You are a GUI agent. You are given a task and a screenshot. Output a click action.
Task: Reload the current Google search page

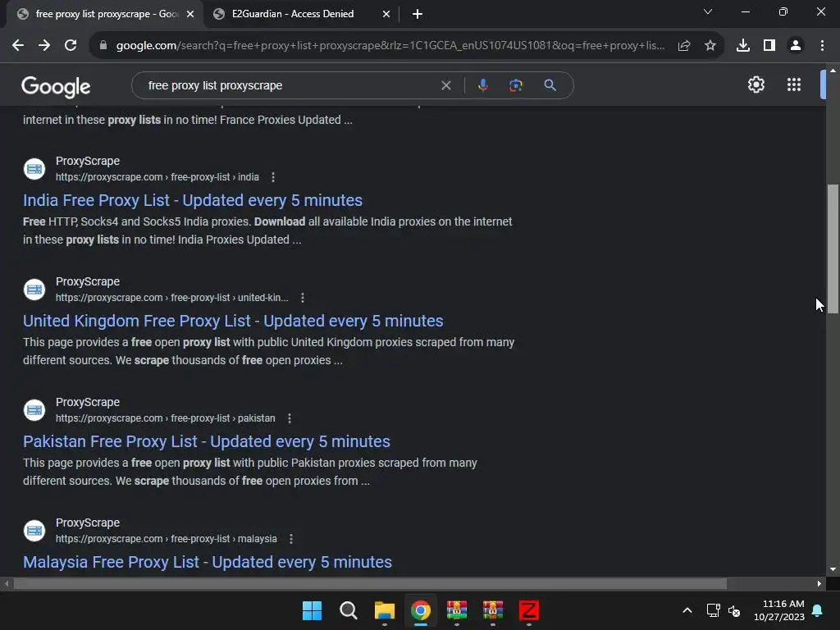[71, 46]
